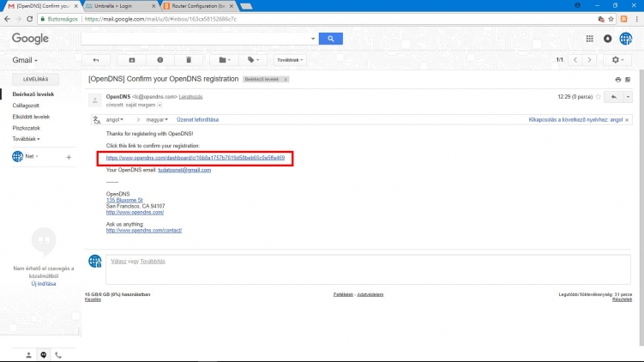
Task: Expand recipient details arrow
Action: click(x=159, y=106)
